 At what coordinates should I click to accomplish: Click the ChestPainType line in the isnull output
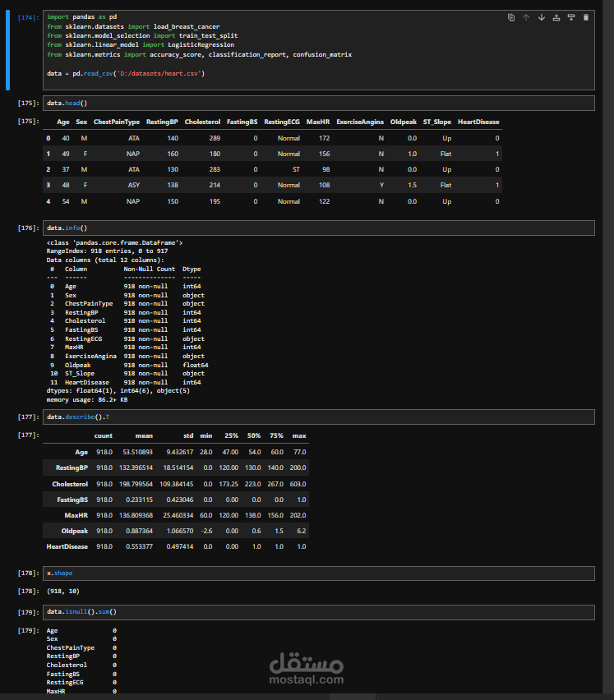coord(81,647)
